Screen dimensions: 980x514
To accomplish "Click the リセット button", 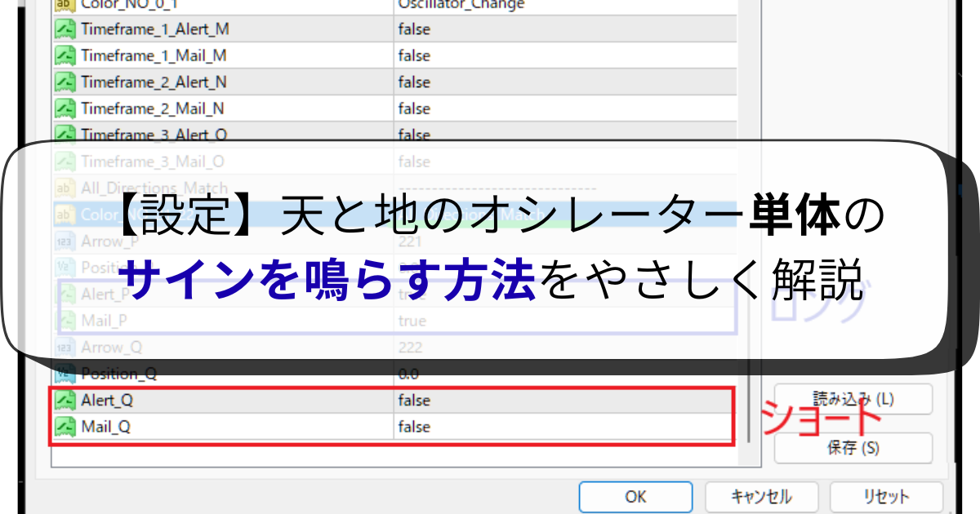I will click(x=886, y=496).
